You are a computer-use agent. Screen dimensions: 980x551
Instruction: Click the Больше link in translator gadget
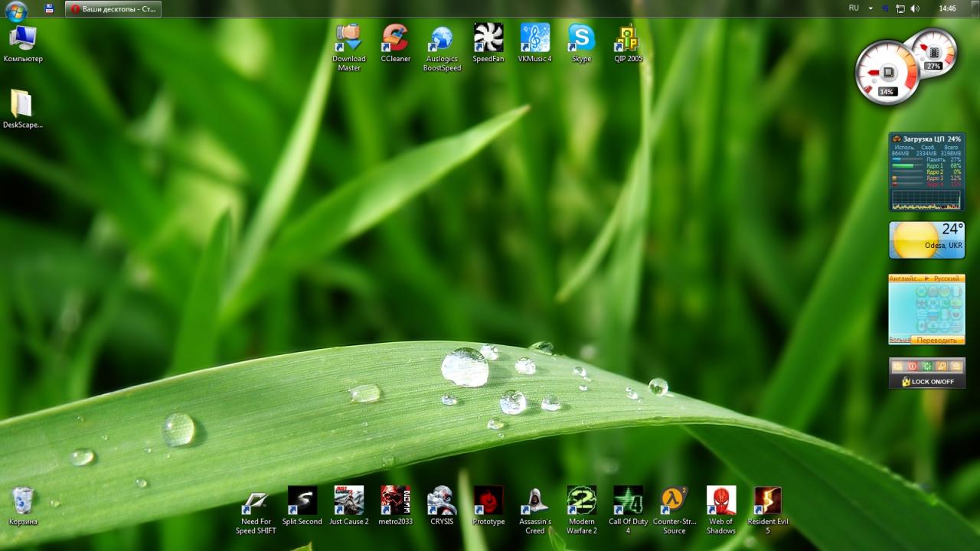coord(900,339)
